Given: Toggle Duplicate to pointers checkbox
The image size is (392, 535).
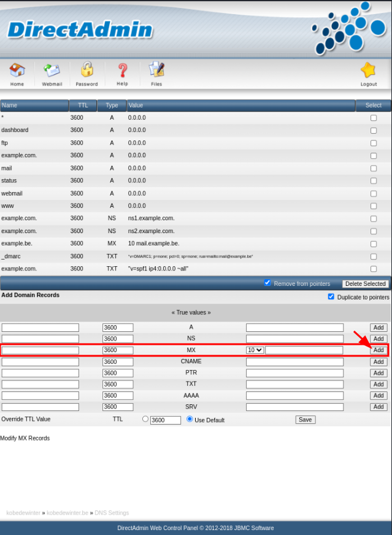Looking at the screenshot, I should pyautogui.click(x=331, y=296).
